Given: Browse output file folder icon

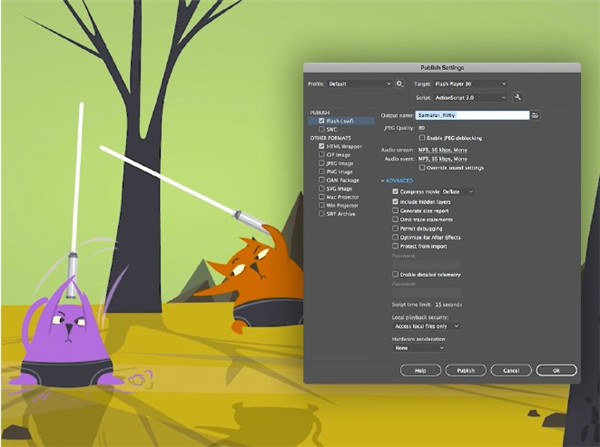Looking at the screenshot, I should (535, 115).
